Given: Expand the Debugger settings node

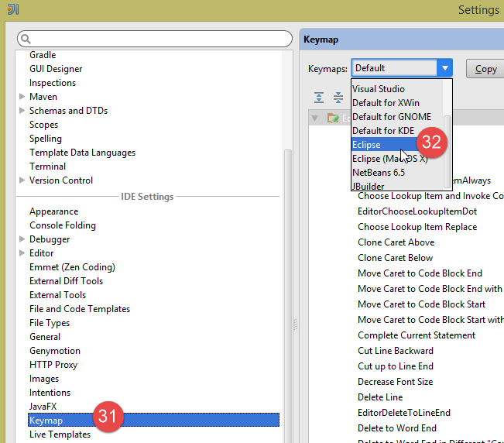Looking at the screenshot, I should coord(22,239).
